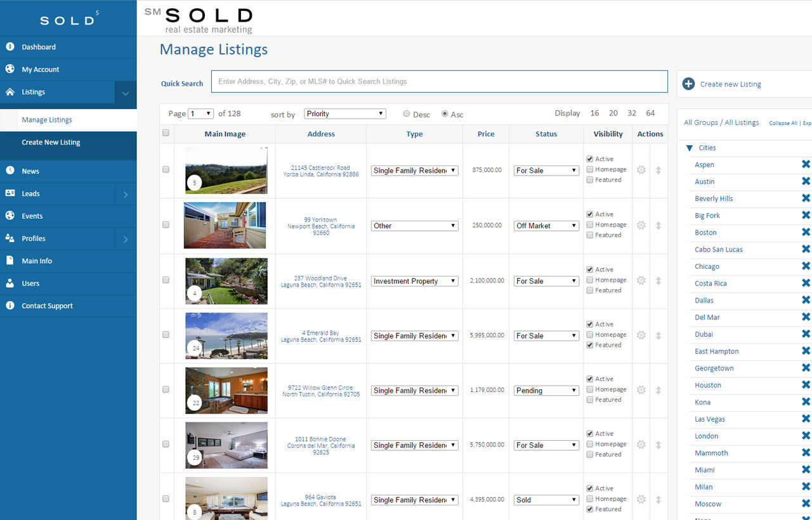Click the gear icon for 99 Yorktown listing
Screen dimensions: 812x520
[x=641, y=225]
